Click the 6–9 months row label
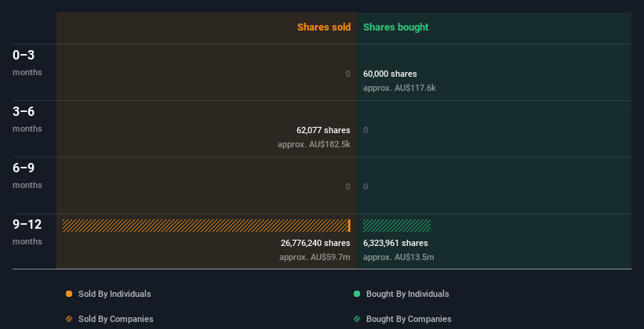 (x=27, y=175)
